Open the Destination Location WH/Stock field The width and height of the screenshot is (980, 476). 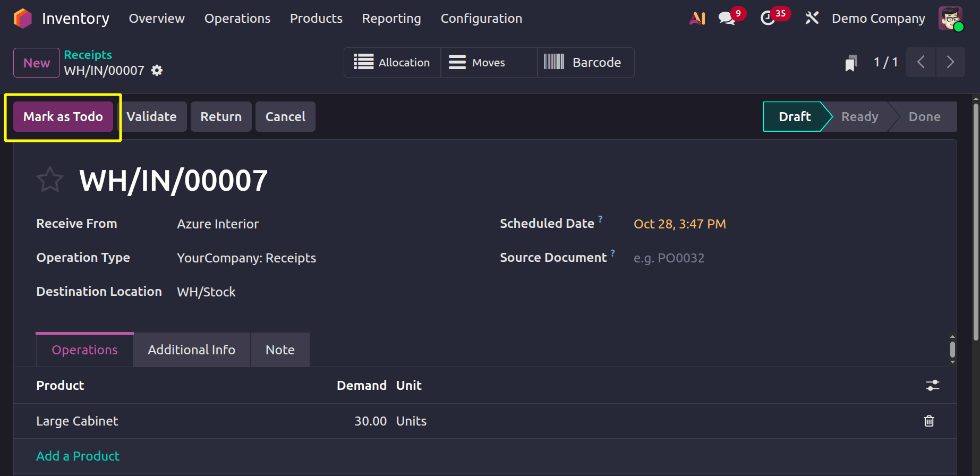206,292
